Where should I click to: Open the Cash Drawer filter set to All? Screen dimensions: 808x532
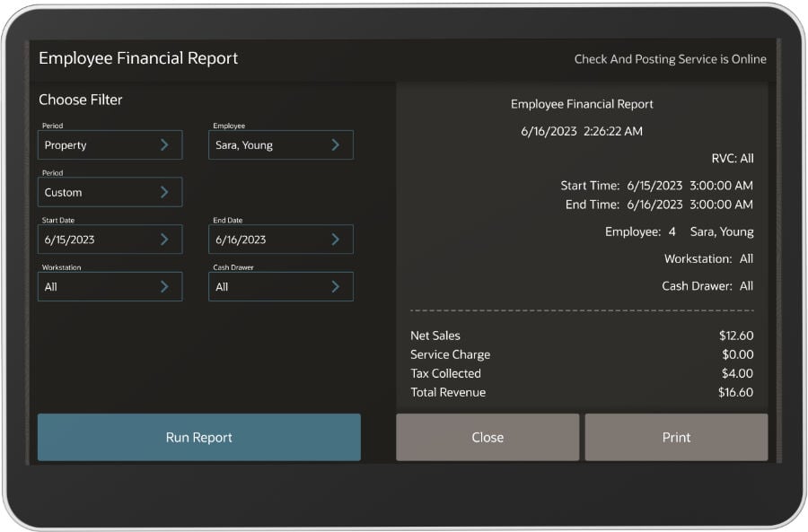[x=281, y=286]
